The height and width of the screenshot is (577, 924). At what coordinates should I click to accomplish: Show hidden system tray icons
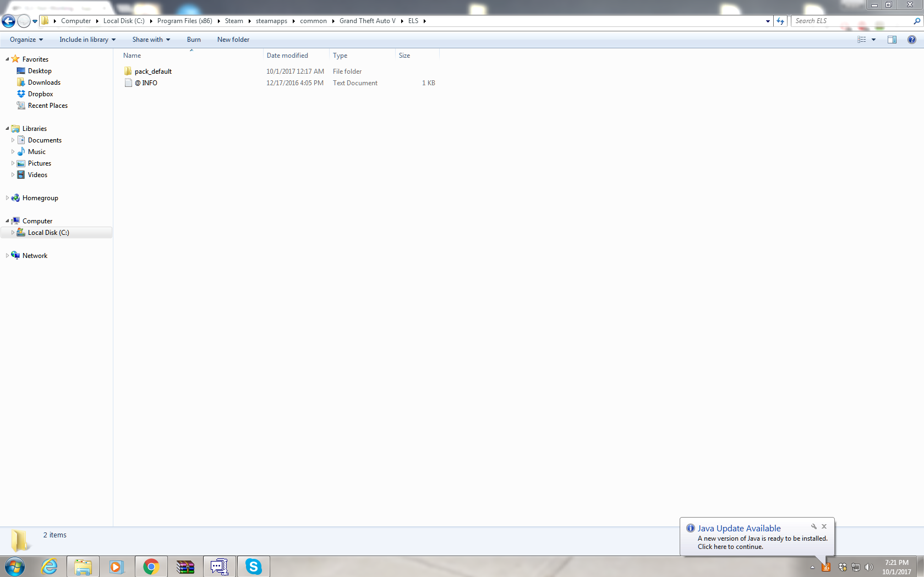812,567
